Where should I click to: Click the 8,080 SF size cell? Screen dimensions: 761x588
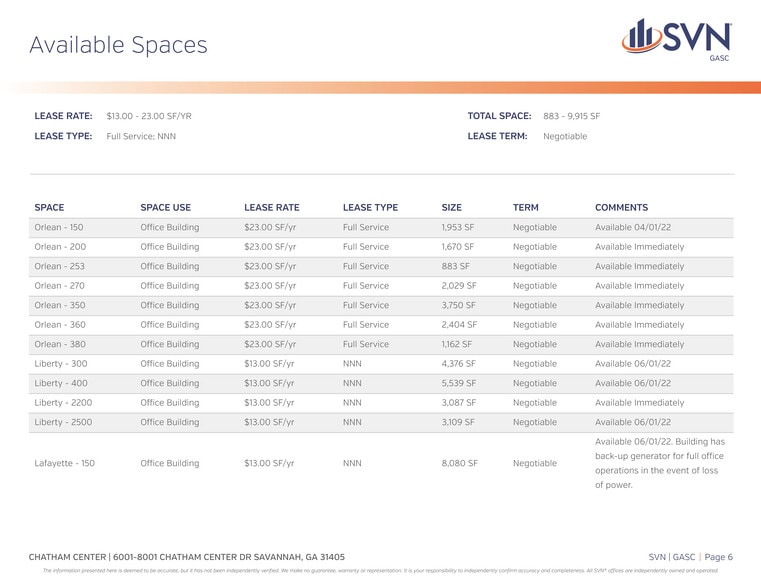[459, 463]
